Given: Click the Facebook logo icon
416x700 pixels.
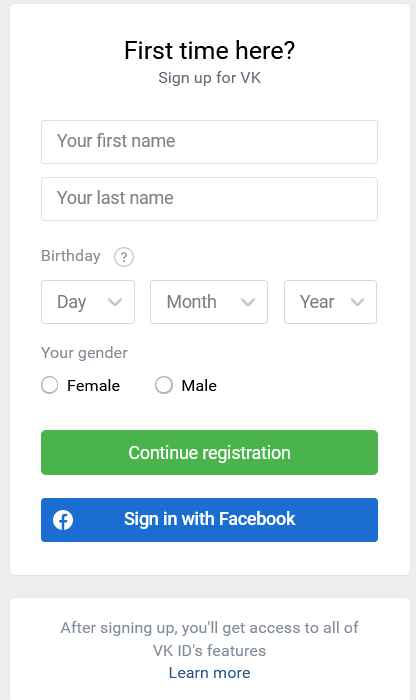Looking at the screenshot, I should point(63,520).
